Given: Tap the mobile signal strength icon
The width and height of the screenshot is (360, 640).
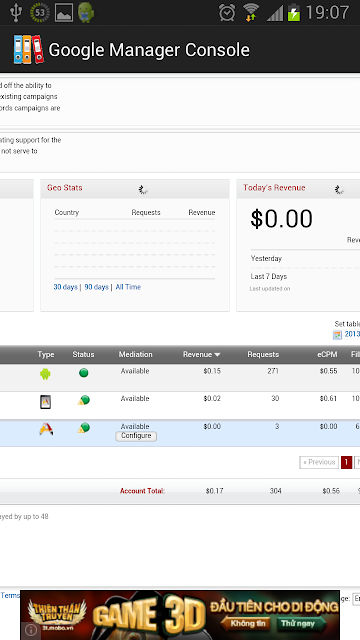Looking at the screenshot, I should pyautogui.click(x=275, y=13).
